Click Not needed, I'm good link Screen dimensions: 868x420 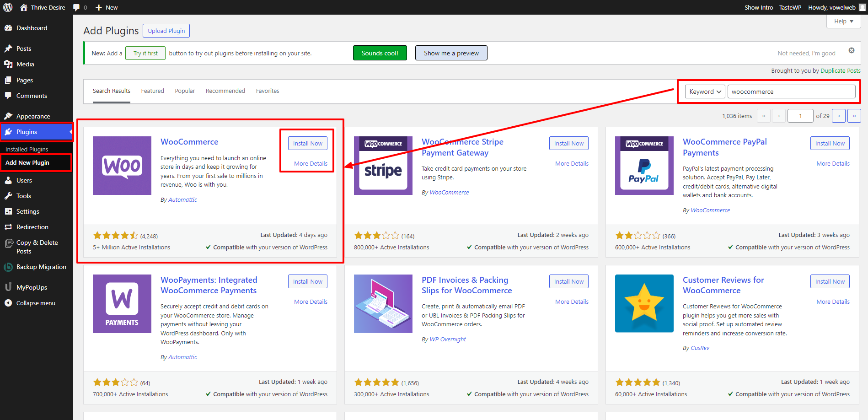click(806, 53)
